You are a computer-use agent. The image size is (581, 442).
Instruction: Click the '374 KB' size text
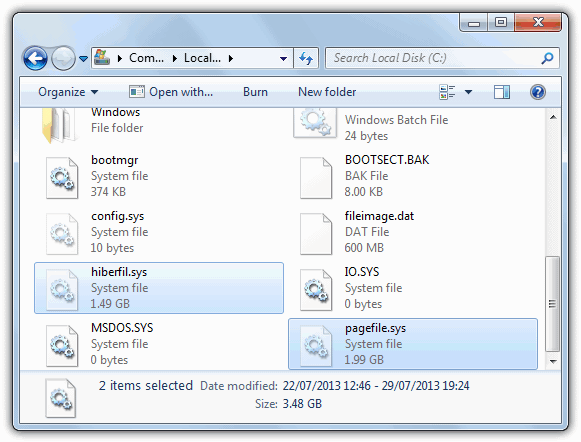pyautogui.click(x=108, y=192)
